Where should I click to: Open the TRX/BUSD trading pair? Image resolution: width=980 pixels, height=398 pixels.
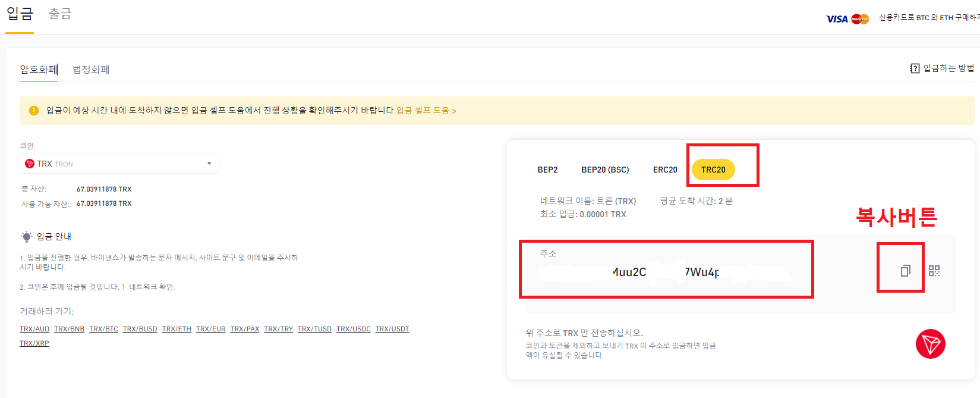point(140,329)
